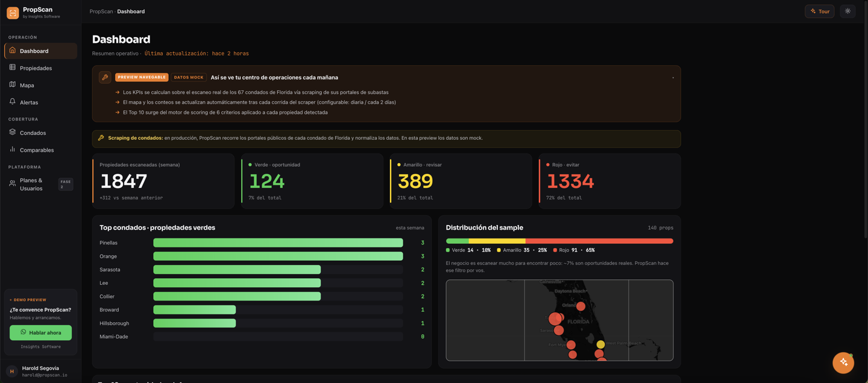Screen dimensions: 868x383
Task: Click the PropScan logo icon
Action: (13, 13)
